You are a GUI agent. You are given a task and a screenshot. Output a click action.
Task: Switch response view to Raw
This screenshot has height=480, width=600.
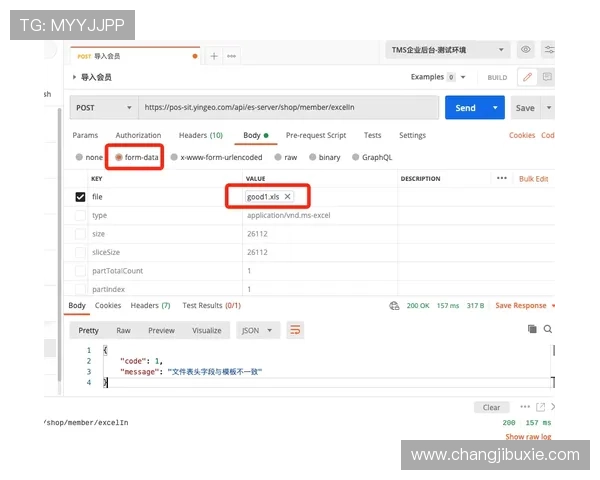[x=123, y=330]
